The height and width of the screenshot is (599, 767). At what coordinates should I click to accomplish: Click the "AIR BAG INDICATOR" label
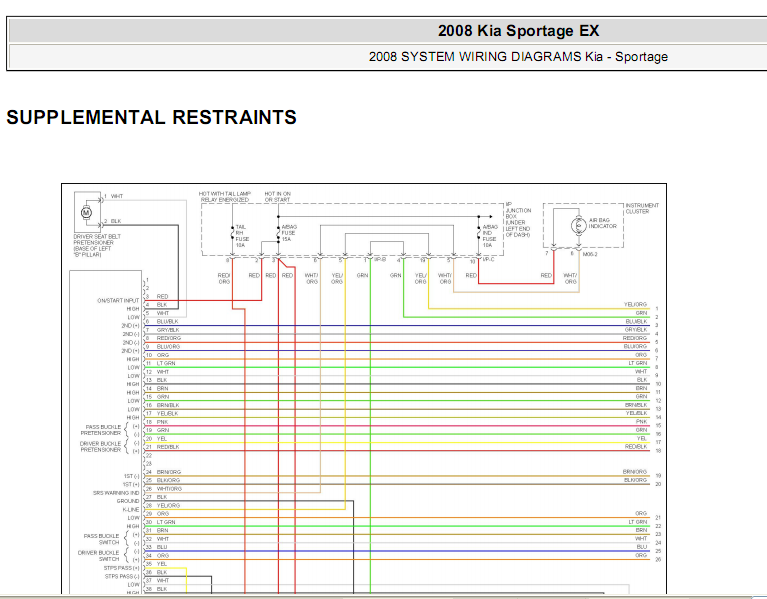click(x=603, y=223)
